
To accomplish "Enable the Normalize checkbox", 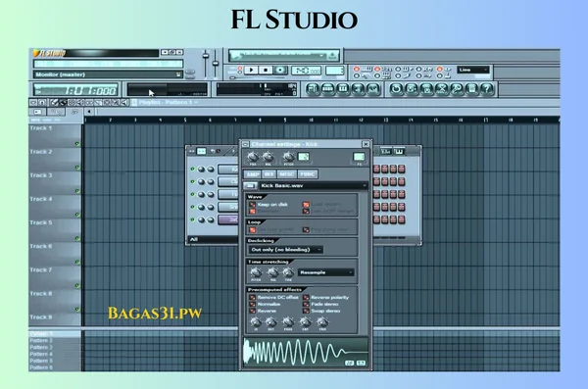I will point(253,304).
